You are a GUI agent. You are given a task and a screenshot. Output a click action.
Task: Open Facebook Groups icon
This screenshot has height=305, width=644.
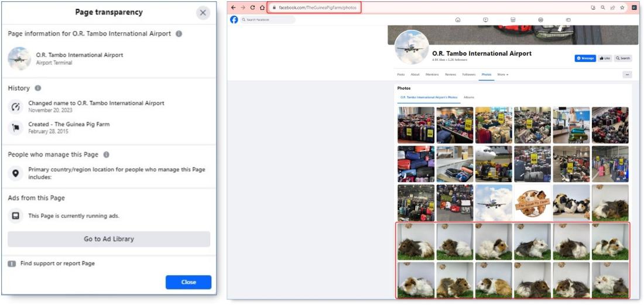540,20
